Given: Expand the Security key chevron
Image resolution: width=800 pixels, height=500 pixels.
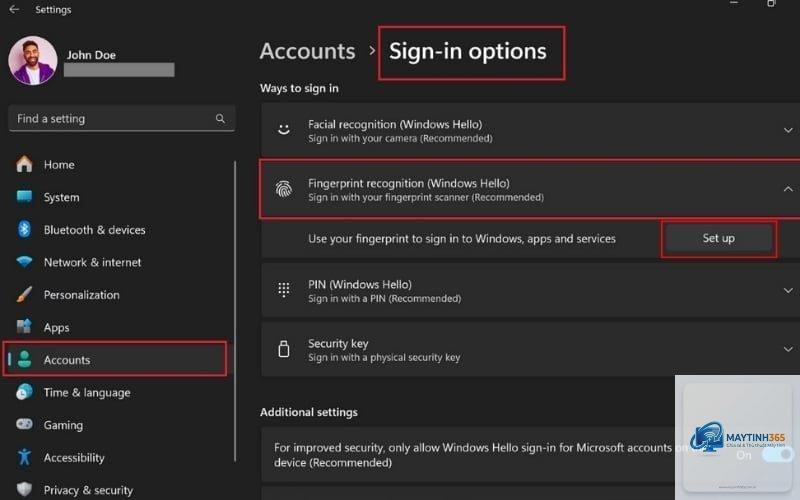Looking at the screenshot, I should tap(788, 349).
